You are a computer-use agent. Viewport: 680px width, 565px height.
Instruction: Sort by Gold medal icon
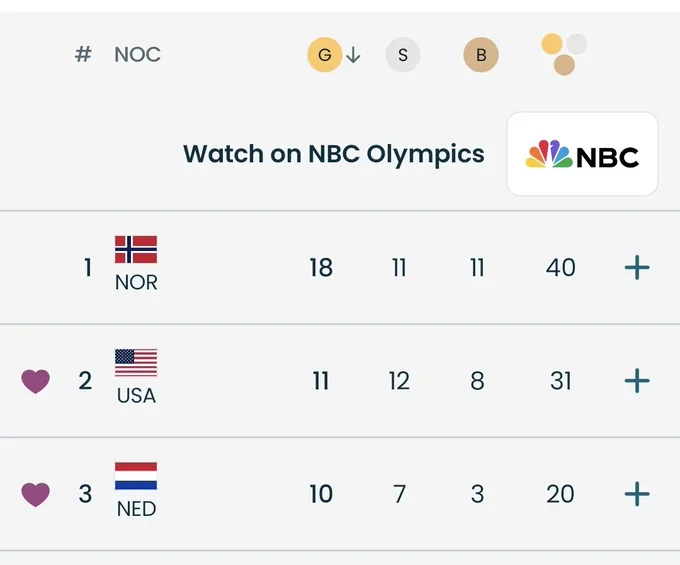[324, 55]
